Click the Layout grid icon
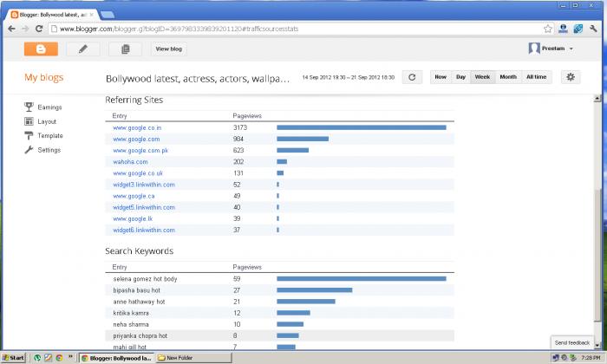 pyautogui.click(x=29, y=121)
